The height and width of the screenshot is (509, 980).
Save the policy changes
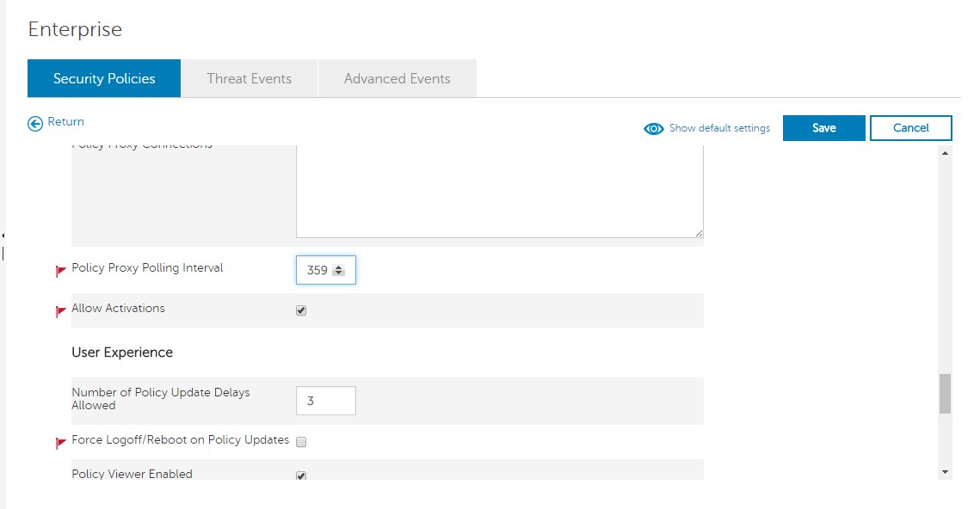tap(823, 128)
